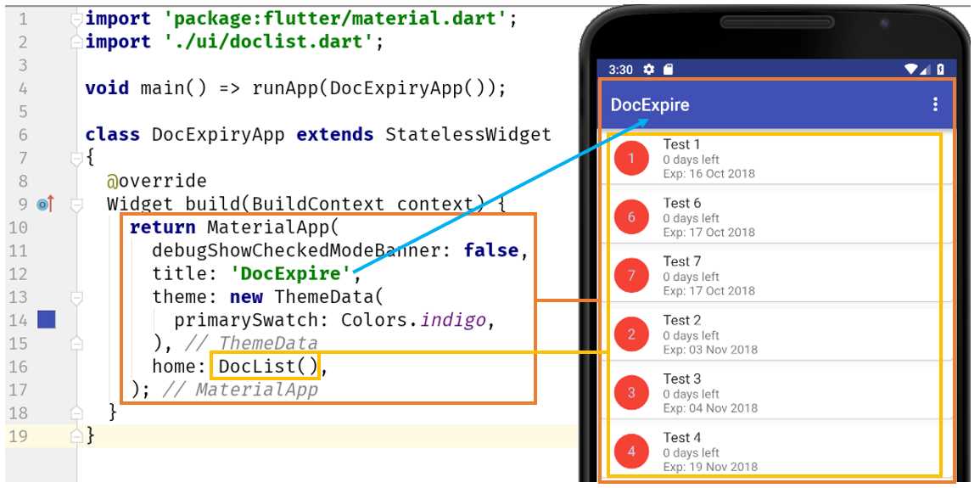Click the fold end marker on line 15
This screenshot has height=488, width=980.
(76, 343)
